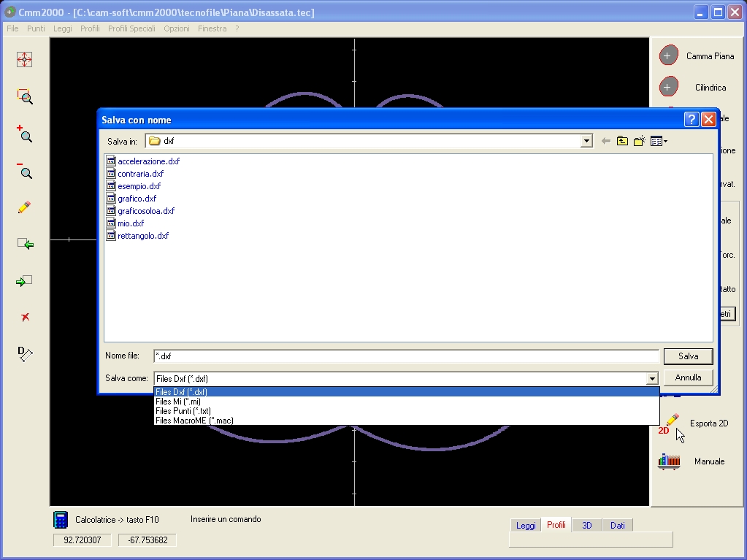Click the zoom in magnifier icon
Image resolution: width=747 pixels, height=560 pixels.
click(25, 134)
